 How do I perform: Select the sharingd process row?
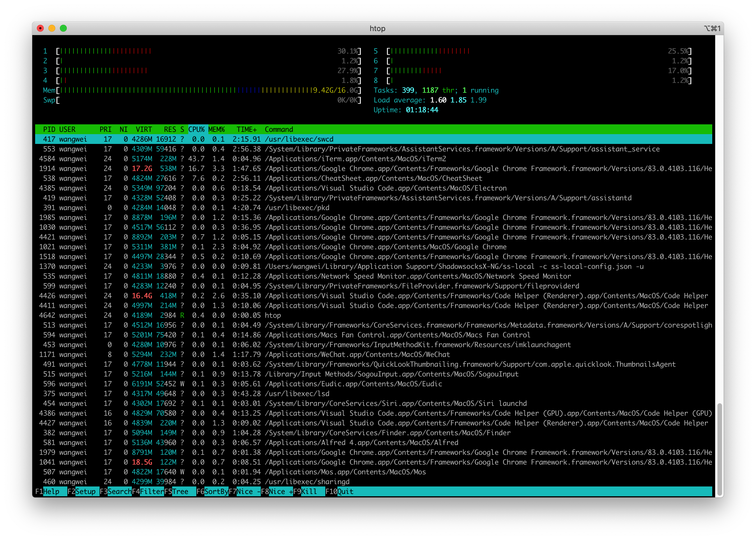(x=373, y=482)
